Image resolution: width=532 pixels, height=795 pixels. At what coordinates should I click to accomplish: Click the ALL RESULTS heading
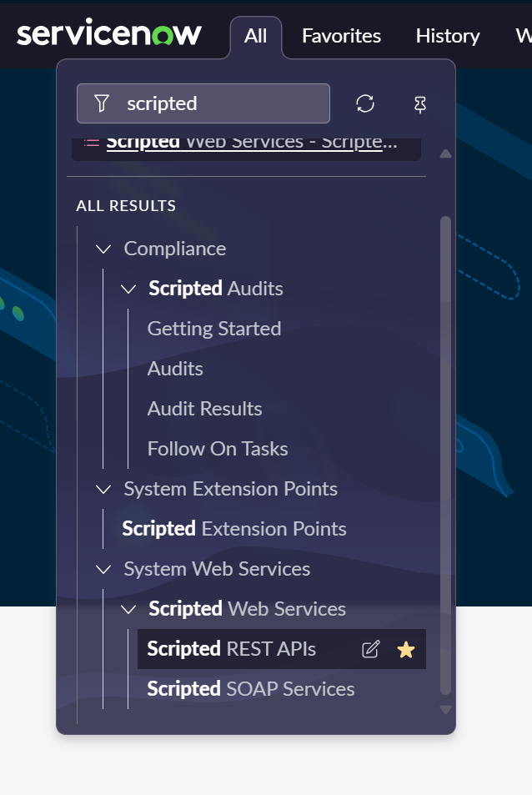tap(126, 206)
